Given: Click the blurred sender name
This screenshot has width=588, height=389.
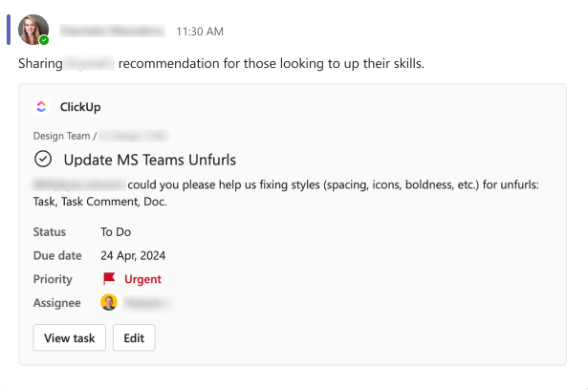Looking at the screenshot, I should [113, 32].
